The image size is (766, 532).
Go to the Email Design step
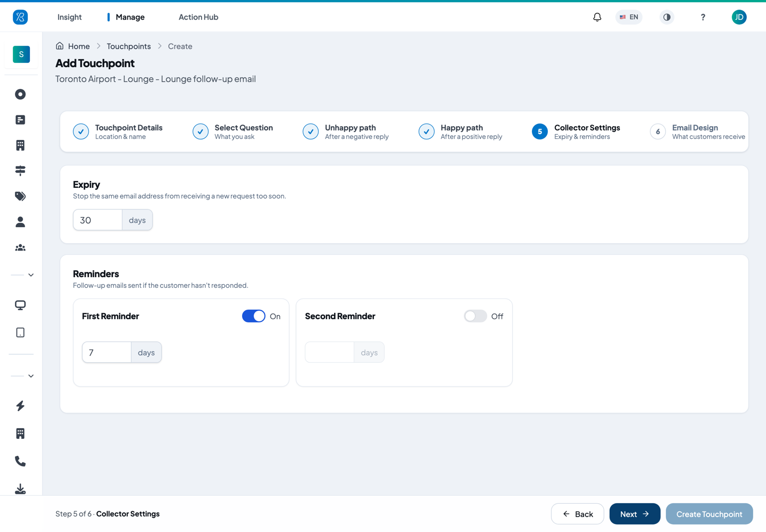coord(698,131)
